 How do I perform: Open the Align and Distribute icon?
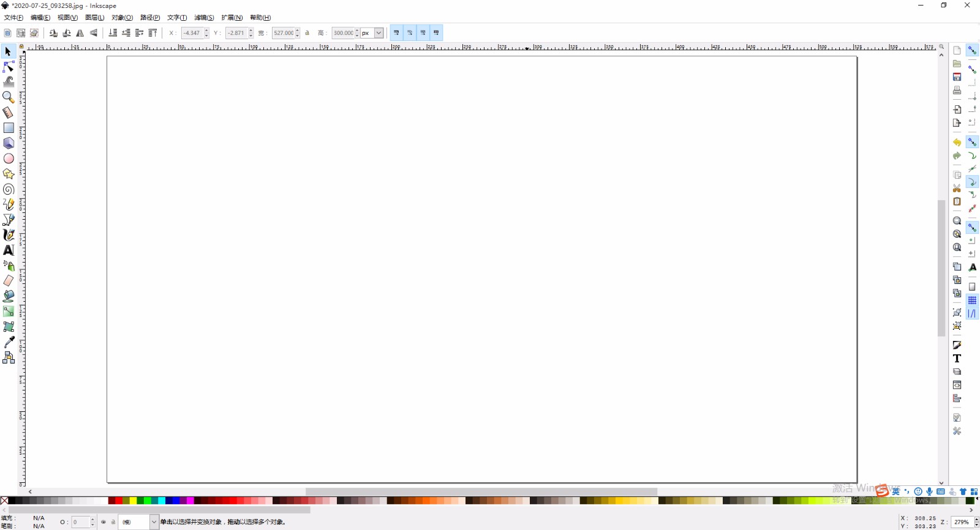coord(957,398)
